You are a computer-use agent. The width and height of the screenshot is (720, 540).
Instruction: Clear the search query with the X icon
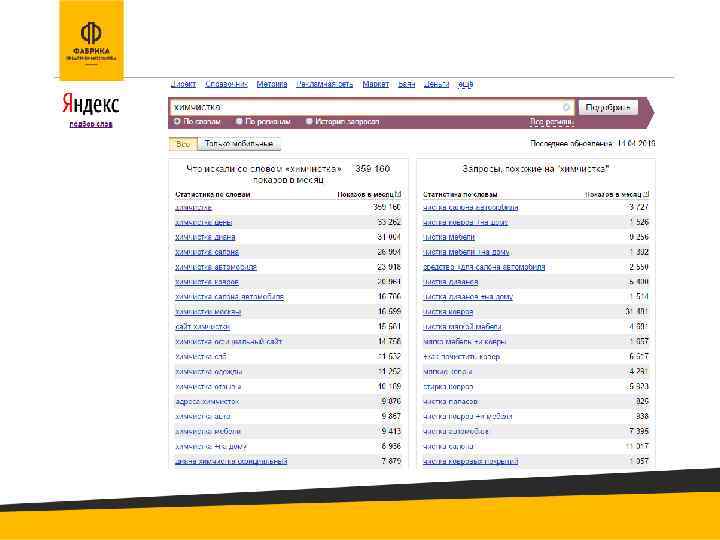pos(566,107)
